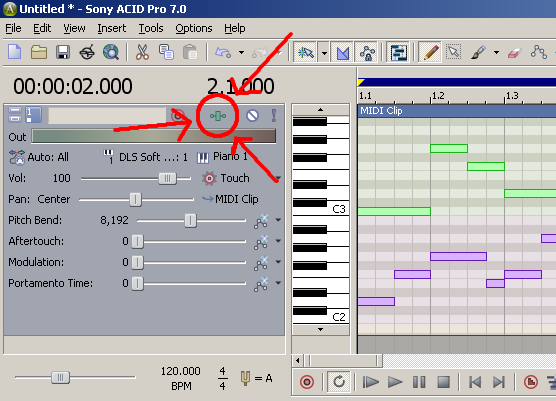
Task: Toggle Lock Envelopes to Events
Action: point(367,53)
